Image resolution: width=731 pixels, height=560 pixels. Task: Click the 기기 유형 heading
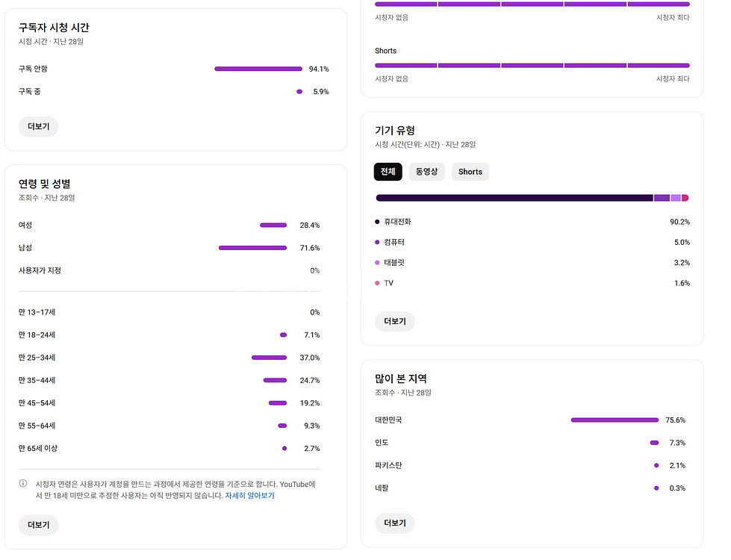tap(395, 131)
